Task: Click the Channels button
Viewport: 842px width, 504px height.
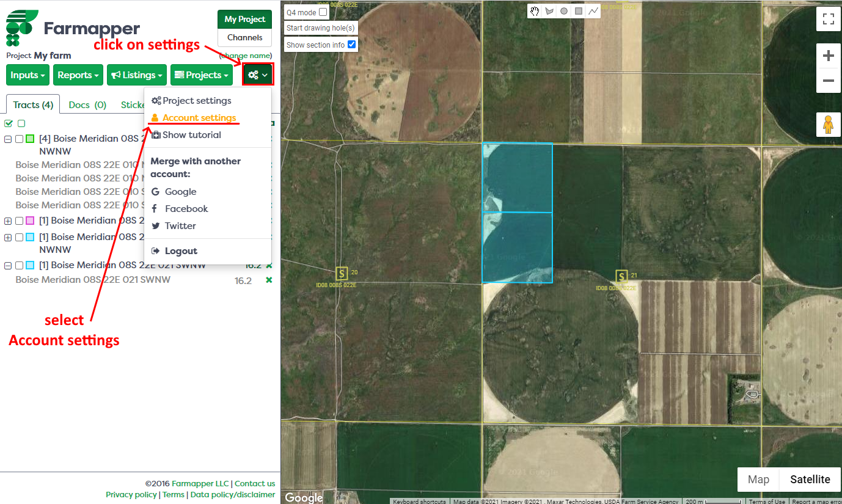Action: [244, 37]
